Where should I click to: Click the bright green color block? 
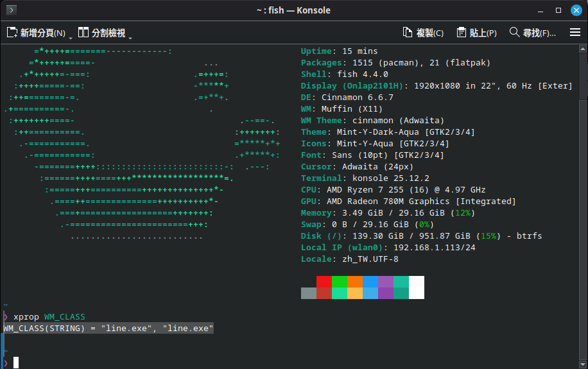[x=340, y=282]
